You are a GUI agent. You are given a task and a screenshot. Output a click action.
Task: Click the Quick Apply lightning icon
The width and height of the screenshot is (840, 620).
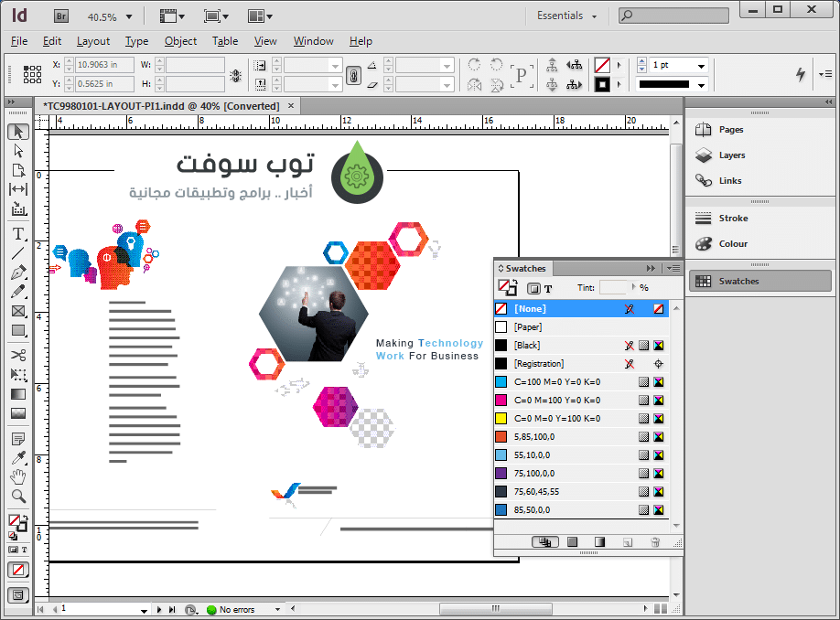[x=801, y=74]
